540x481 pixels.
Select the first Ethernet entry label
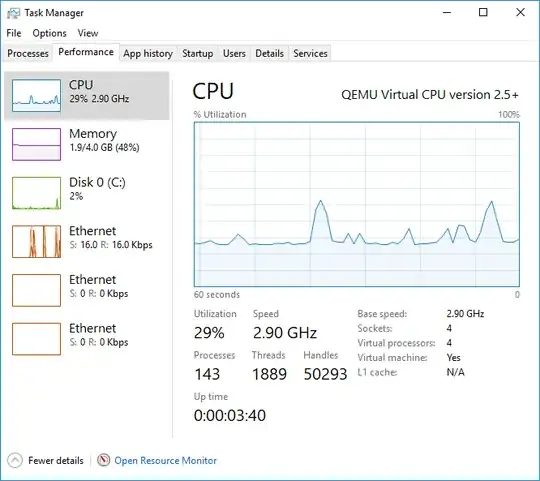111,238
